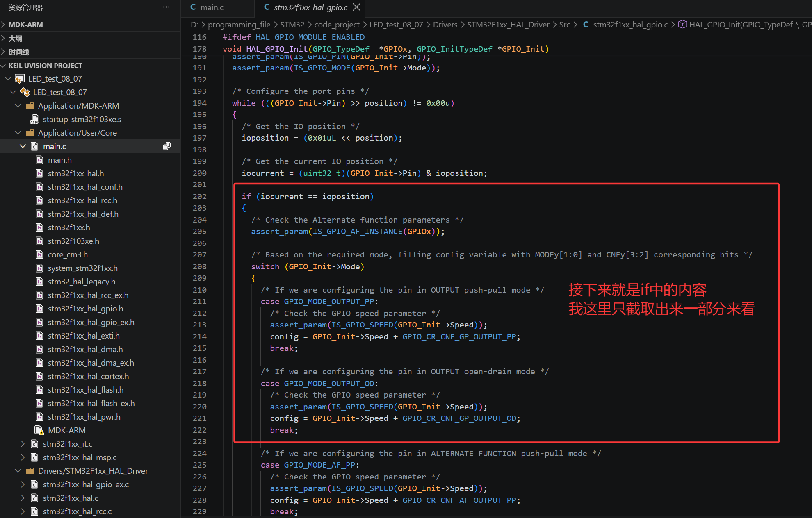812x518 pixels.
Task: Expand stm32f1xx_hal_rcc.c in the tree
Action: point(23,511)
